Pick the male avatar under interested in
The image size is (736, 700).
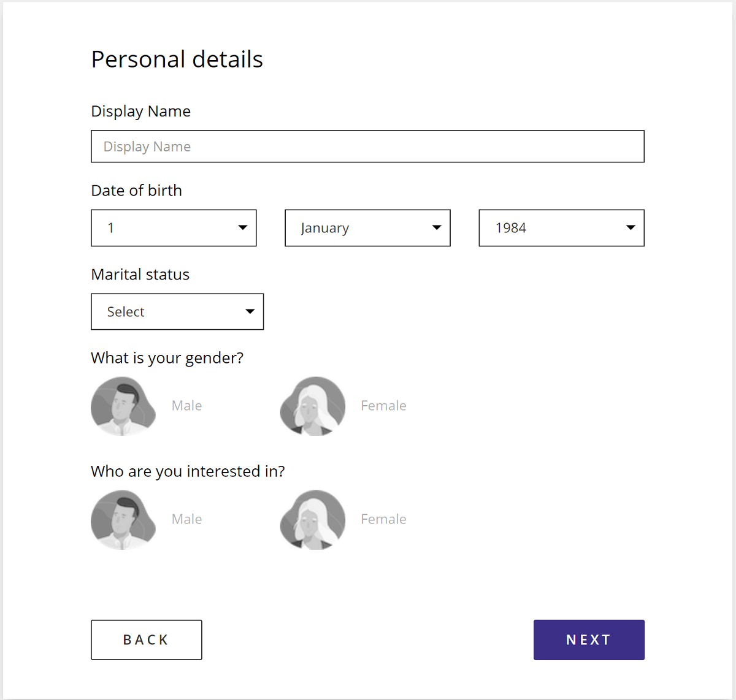123,519
